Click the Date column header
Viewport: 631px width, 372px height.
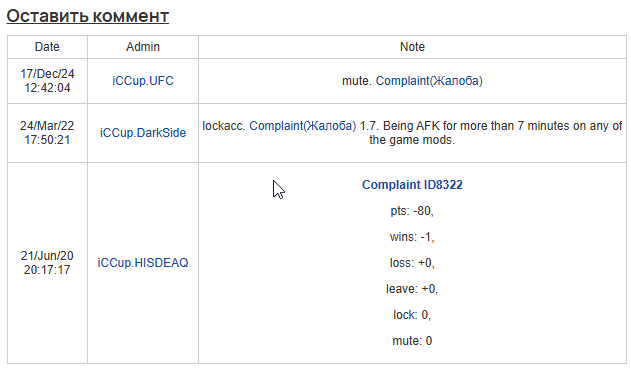click(47, 47)
